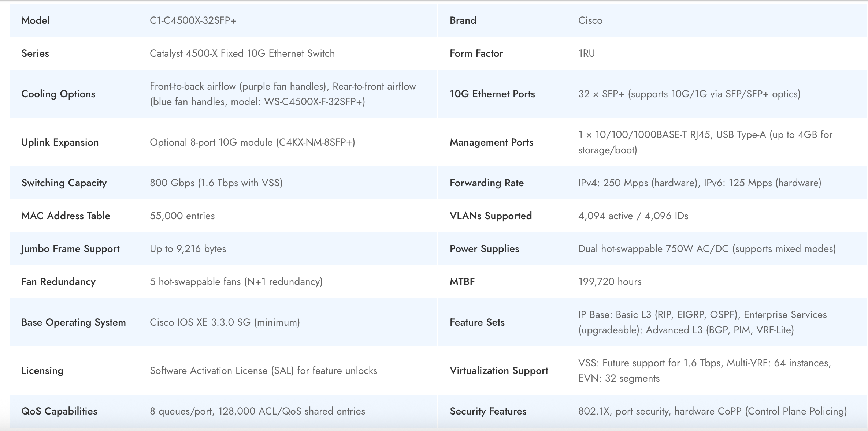Click the MAC Address Table value 55,000 entries
This screenshot has width=868, height=431.
pyautogui.click(x=182, y=216)
